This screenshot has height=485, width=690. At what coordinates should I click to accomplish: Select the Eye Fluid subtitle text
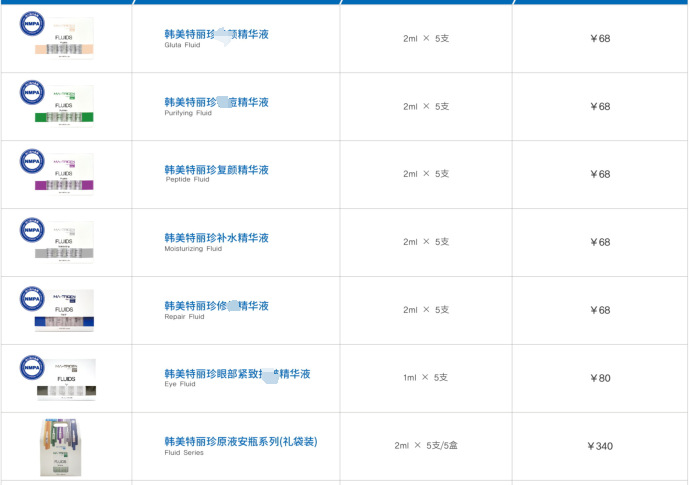click(x=180, y=384)
